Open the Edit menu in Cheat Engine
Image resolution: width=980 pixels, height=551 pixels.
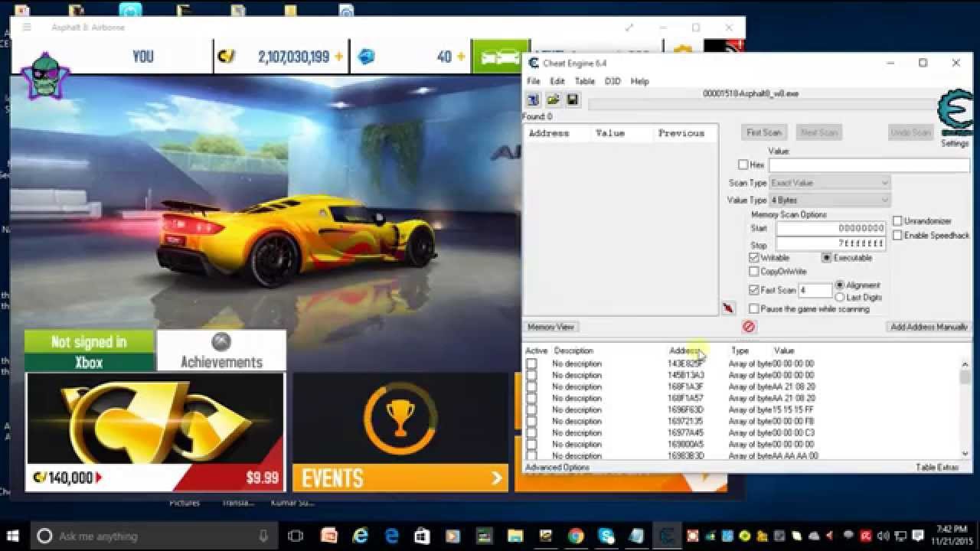[x=557, y=81]
